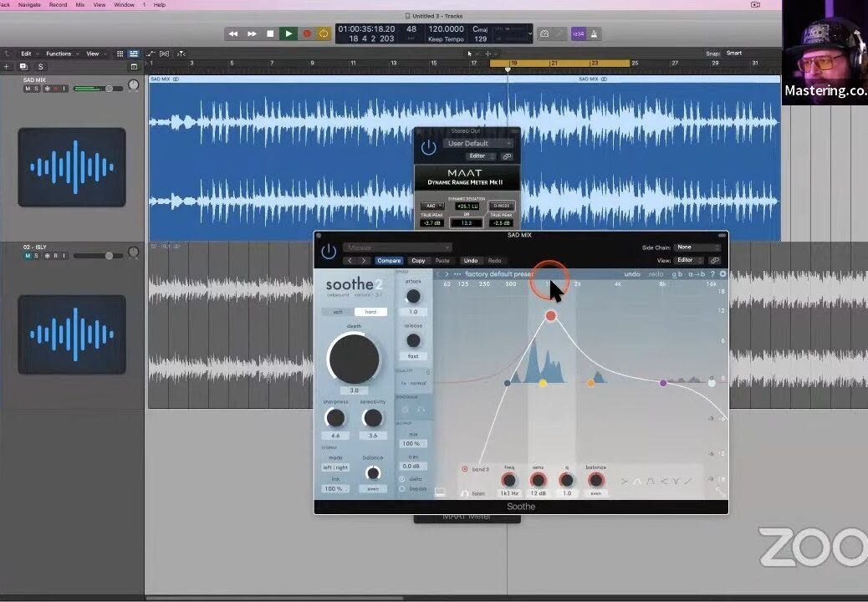The height and width of the screenshot is (602, 868).
Task: Click the SAD MIX track pan knob
Action: [x=134, y=84]
